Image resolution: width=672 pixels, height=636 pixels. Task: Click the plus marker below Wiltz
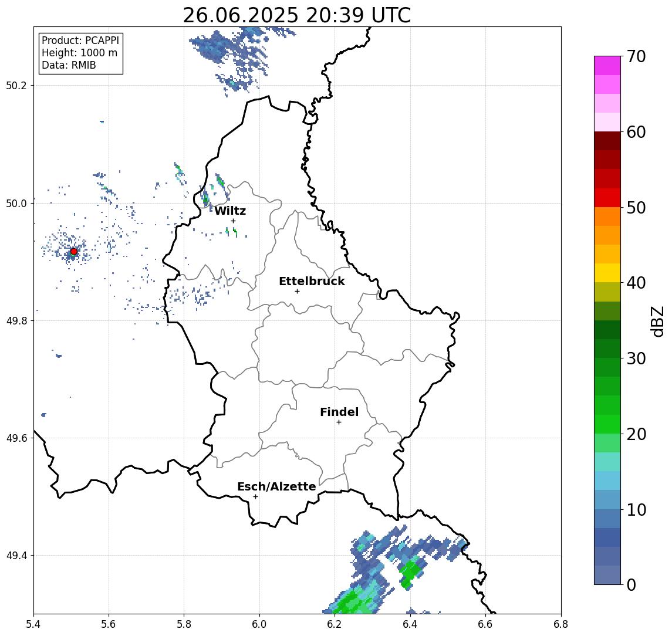pyautogui.click(x=233, y=221)
